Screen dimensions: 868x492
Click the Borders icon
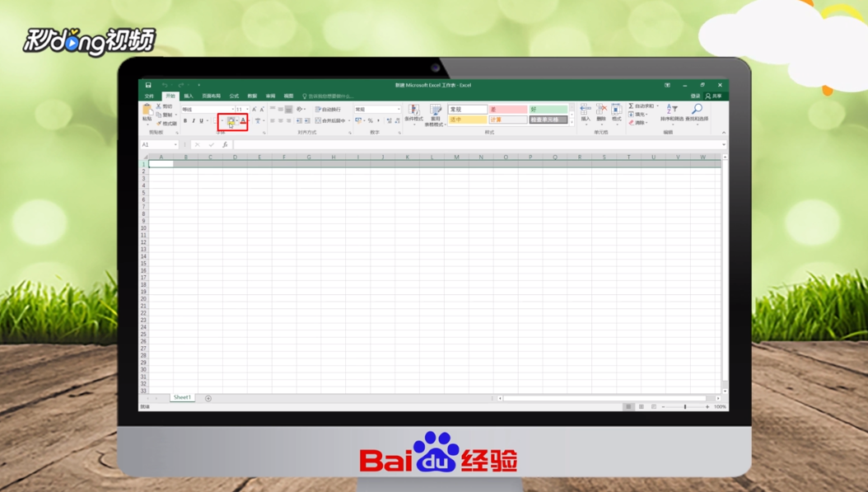[216, 120]
